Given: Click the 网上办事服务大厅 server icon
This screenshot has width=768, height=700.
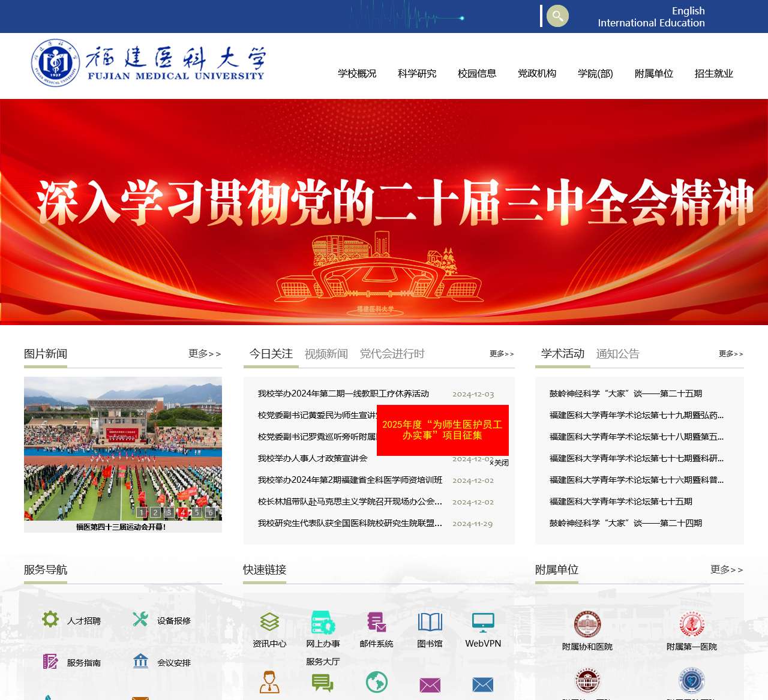Looking at the screenshot, I should click(323, 622).
